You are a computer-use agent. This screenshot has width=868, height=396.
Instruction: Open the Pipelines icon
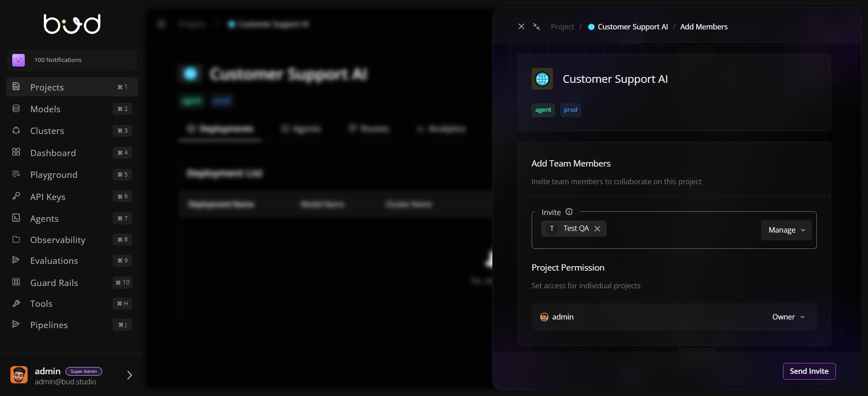point(16,324)
